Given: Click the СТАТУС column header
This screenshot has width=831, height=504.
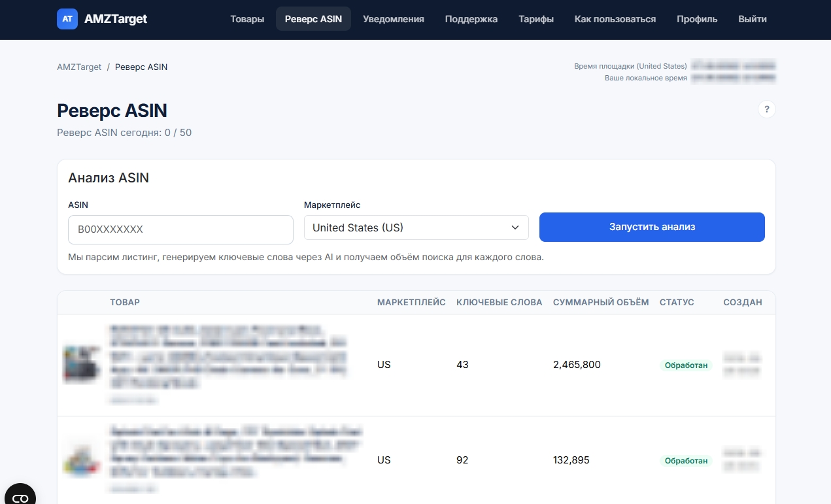Looking at the screenshot, I should (677, 302).
